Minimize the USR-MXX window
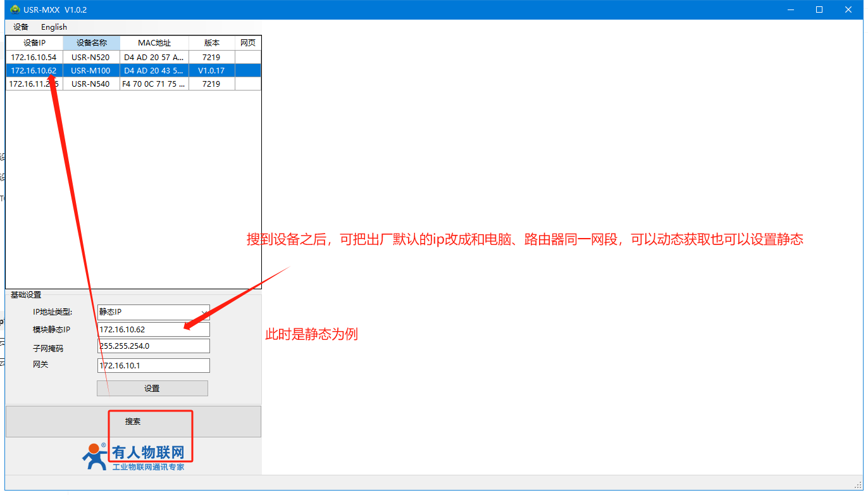This screenshot has width=868, height=495. tap(790, 9)
